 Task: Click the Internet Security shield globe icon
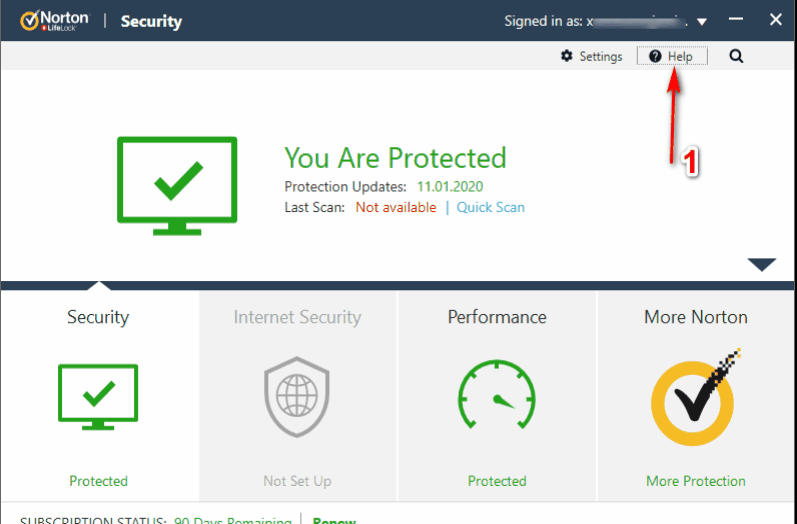tap(297, 396)
